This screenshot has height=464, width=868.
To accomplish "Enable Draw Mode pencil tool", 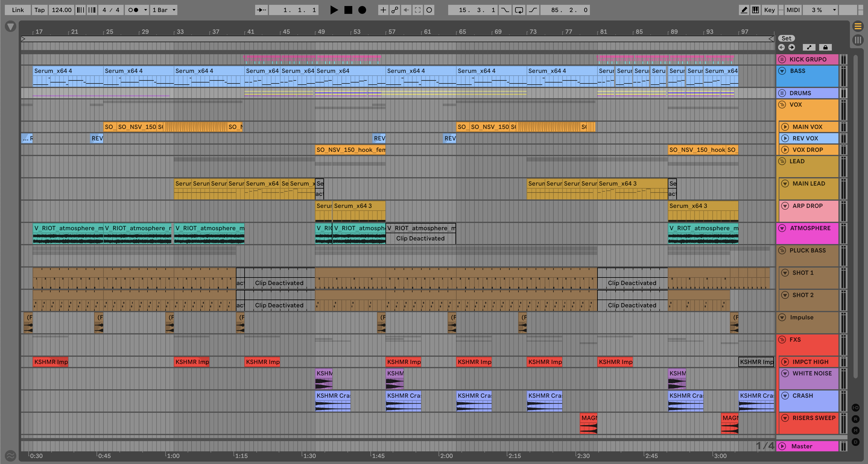I will coord(744,10).
